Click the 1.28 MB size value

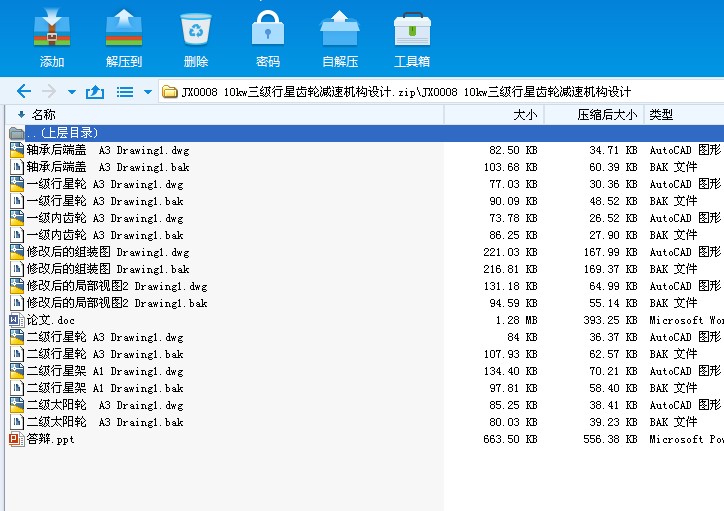(x=516, y=320)
